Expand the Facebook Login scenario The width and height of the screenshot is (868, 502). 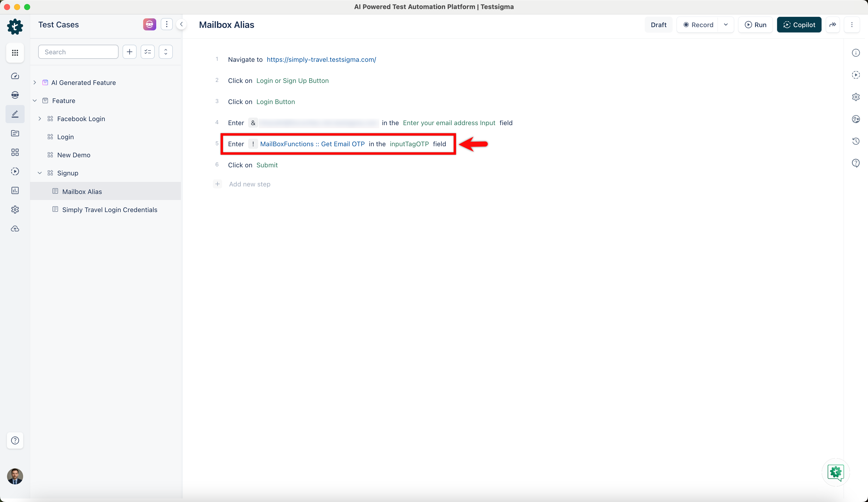pyautogui.click(x=40, y=119)
